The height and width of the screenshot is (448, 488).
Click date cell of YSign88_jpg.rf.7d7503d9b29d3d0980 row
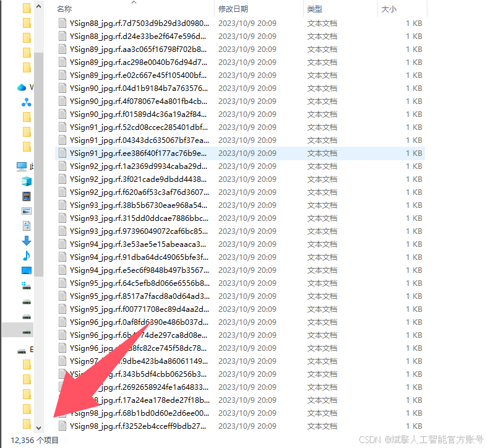tap(247, 24)
